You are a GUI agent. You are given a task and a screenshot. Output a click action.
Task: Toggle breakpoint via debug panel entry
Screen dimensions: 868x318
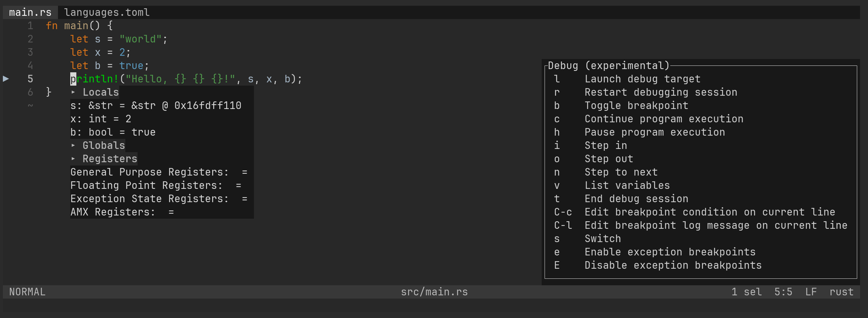coord(636,105)
